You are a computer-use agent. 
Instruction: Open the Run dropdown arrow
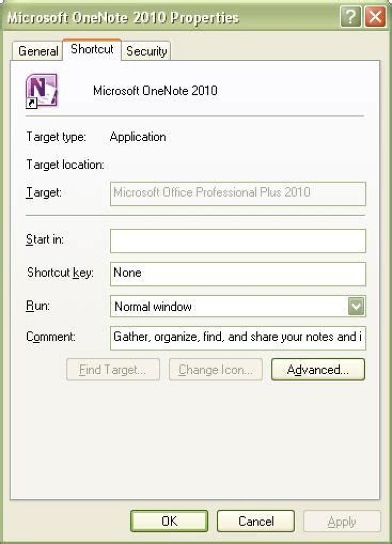357,306
